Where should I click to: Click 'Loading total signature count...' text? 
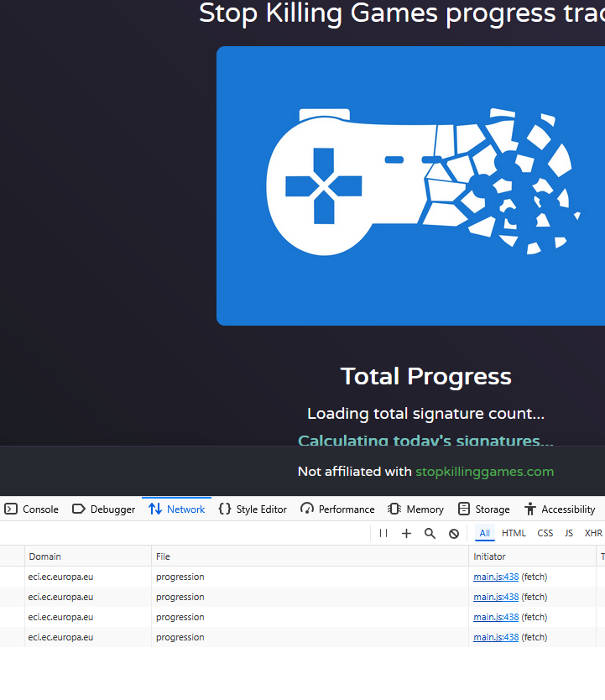425,414
